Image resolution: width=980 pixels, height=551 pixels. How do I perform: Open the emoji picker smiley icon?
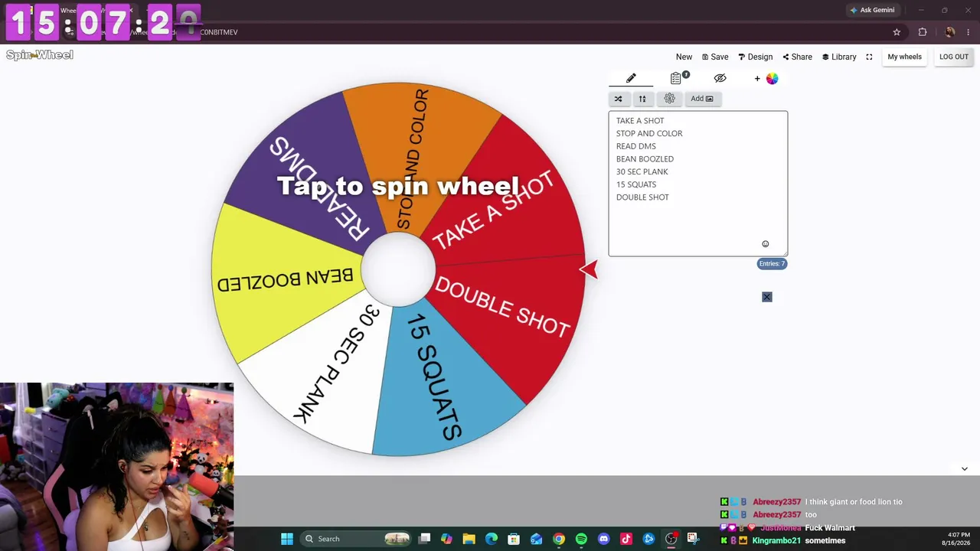pos(765,244)
